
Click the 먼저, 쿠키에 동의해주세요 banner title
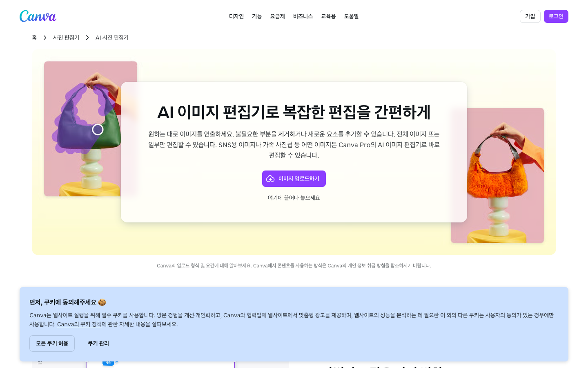pyautogui.click(x=68, y=302)
